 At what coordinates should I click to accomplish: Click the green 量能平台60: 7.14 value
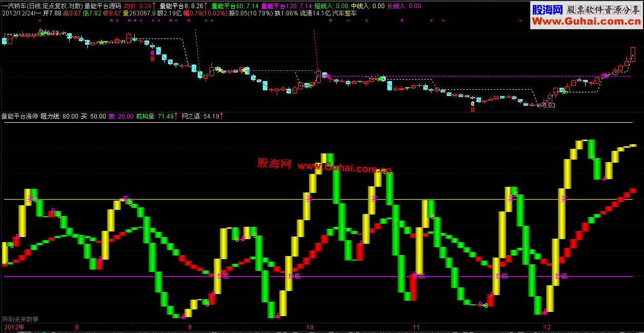coord(235,6)
